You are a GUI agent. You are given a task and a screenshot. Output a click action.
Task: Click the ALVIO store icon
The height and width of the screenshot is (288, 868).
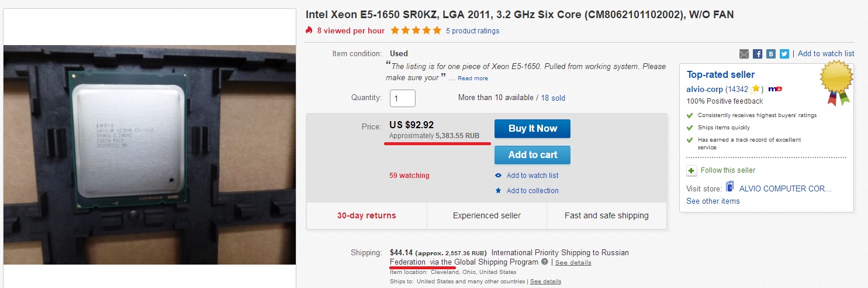[x=730, y=187]
